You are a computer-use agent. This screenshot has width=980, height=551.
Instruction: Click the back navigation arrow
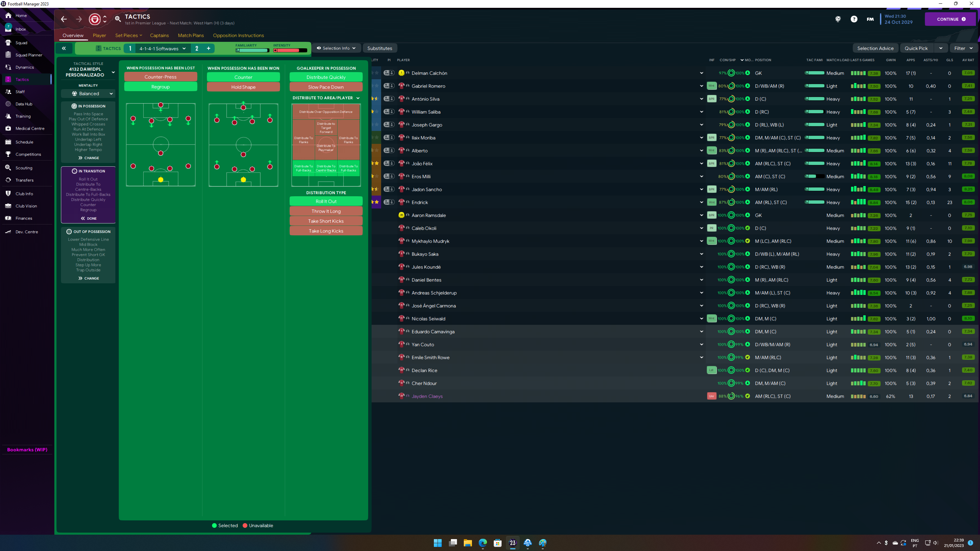tap(64, 19)
